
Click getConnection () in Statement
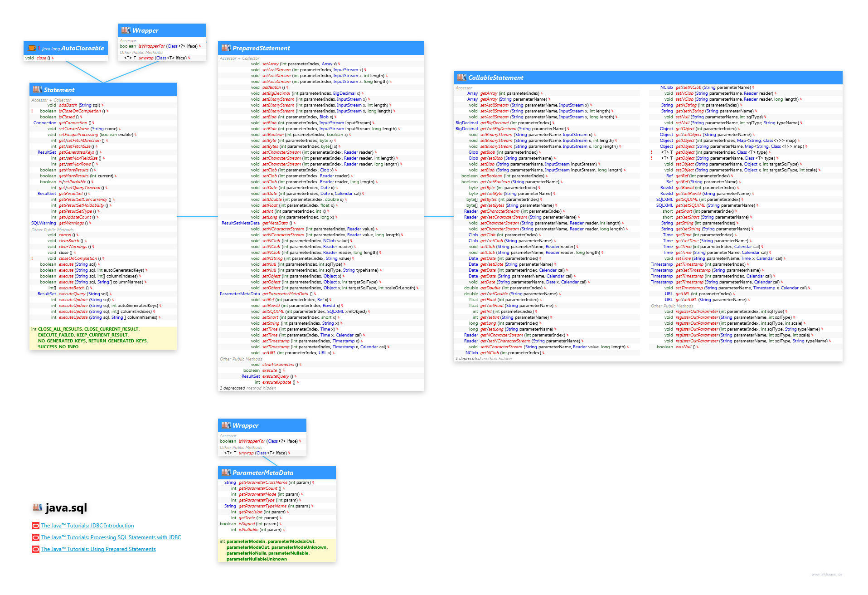(76, 123)
